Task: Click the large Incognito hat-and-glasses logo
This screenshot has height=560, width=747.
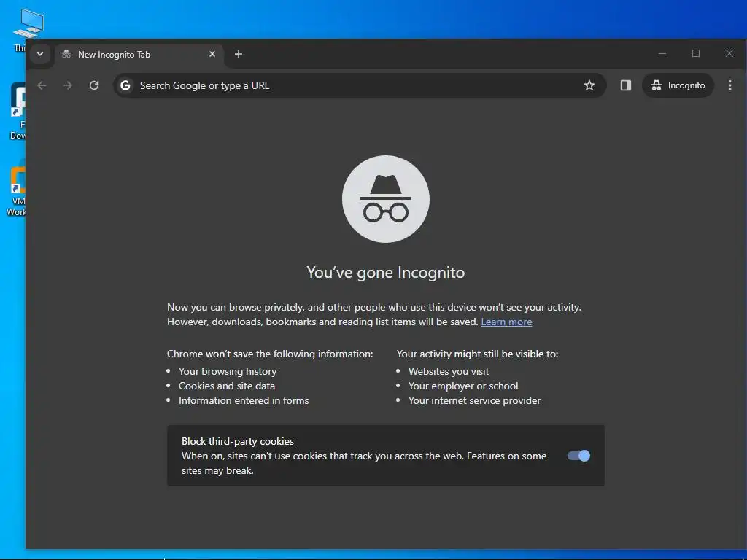Action: (386, 199)
